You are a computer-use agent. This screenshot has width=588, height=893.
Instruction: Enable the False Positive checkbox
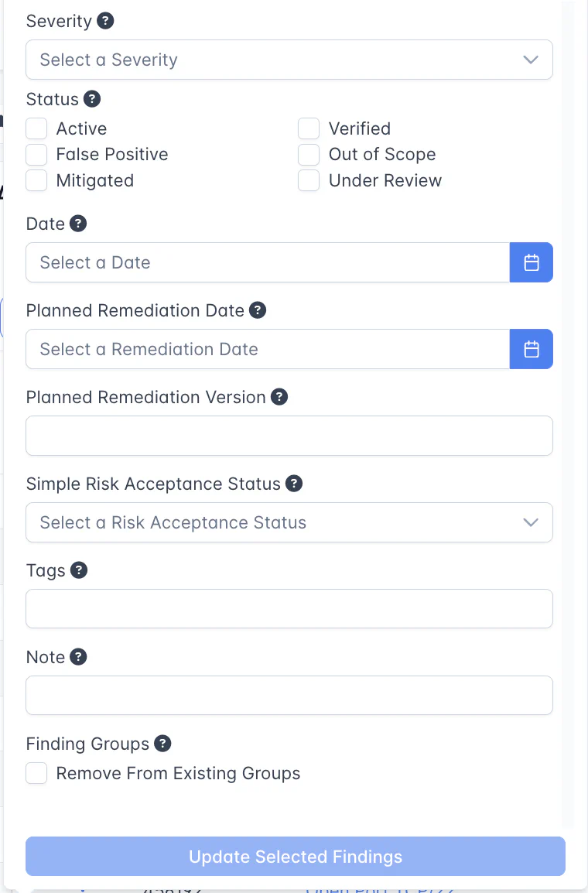(x=36, y=155)
